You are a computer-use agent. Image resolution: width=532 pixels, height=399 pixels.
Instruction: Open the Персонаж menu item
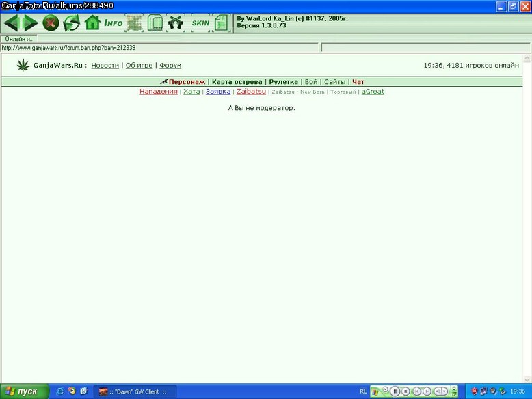point(187,82)
